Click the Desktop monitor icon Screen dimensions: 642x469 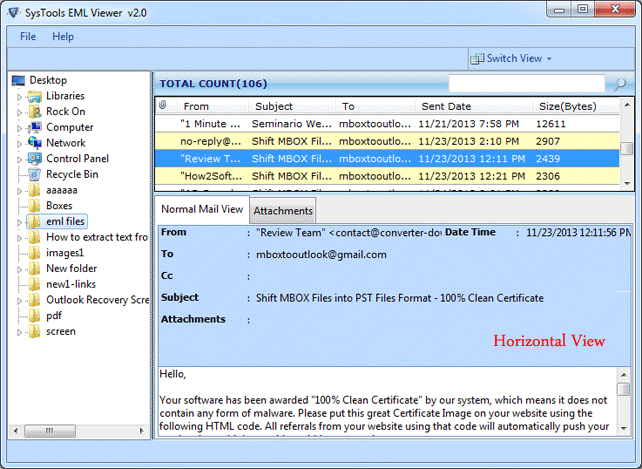(x=18, y=80)
